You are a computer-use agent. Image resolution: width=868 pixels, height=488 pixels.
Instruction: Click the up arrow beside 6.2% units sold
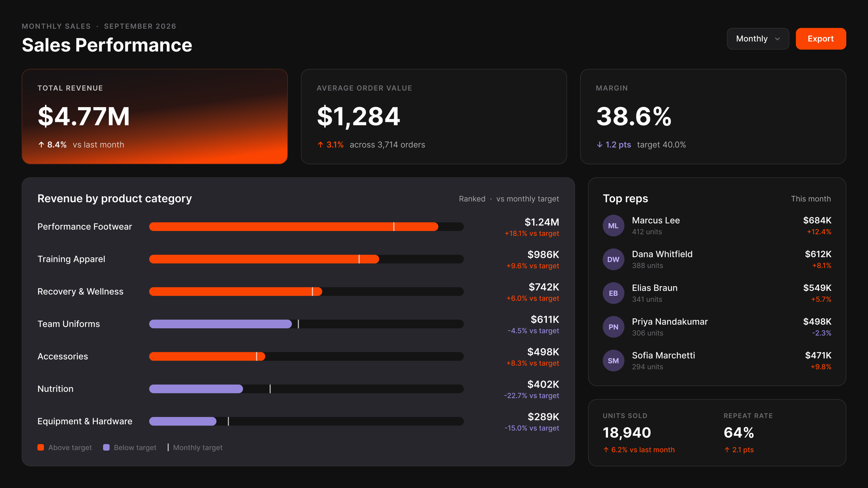tap(606, 450)
